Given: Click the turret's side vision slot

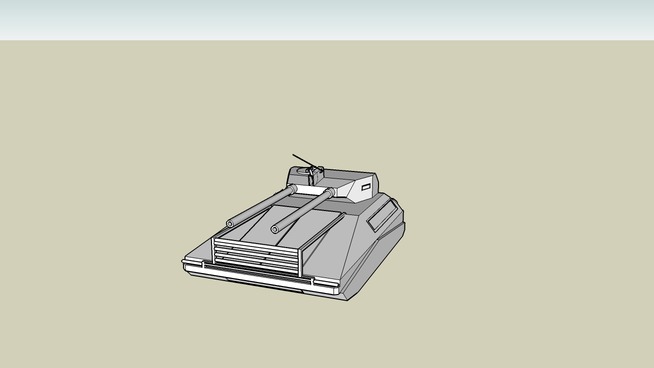Looking at the screenshot, I should (366, 187).
